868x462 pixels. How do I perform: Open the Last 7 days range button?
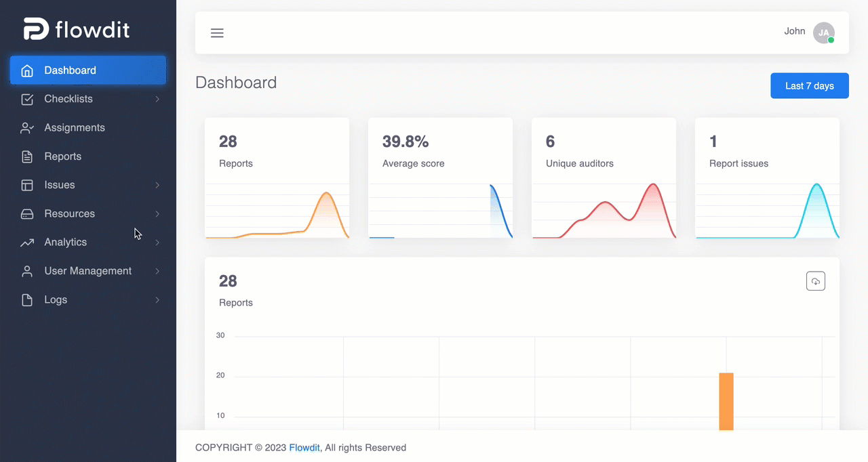(x=810, y=86)
